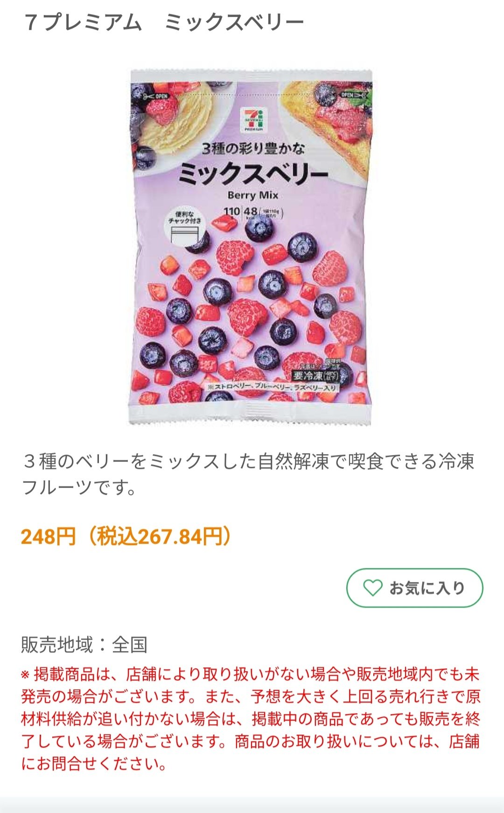Add product to お気に入り favorites
This screenshot has width=504, height=813.
(x=414, y=588)
